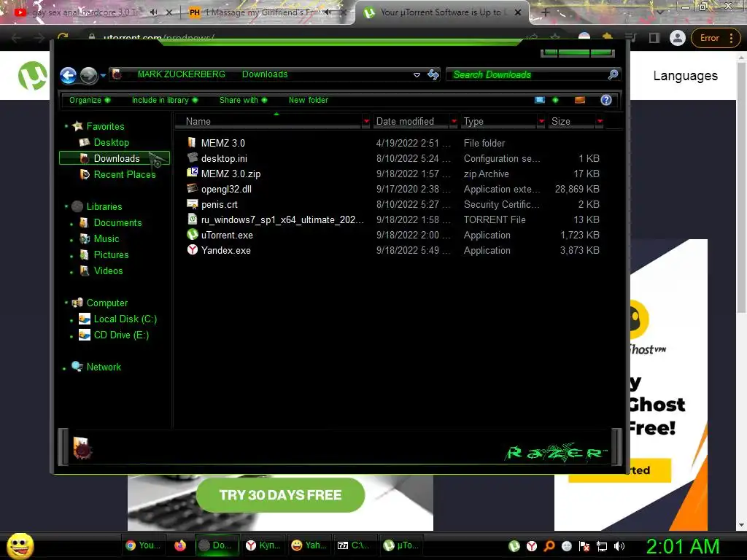Collapse the Computer tree group
Screen dimensions: 747x560
(x=66, y=303)
